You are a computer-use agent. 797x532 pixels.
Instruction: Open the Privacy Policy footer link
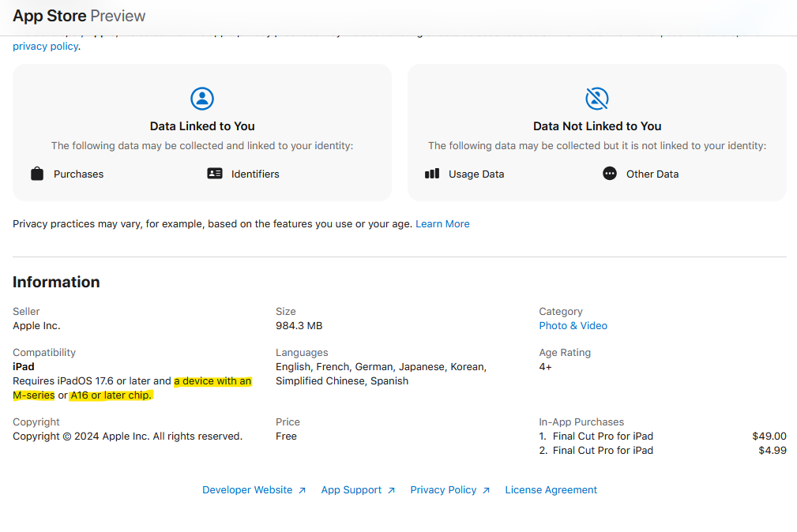[443, 490]
